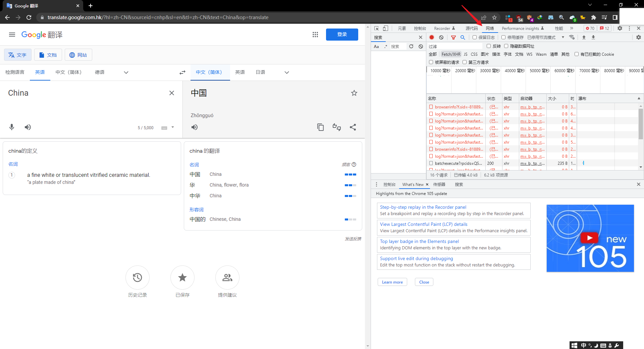Click the blue 登录 button
The width and height of the screenshot is (644, 349).
(342, 35)
